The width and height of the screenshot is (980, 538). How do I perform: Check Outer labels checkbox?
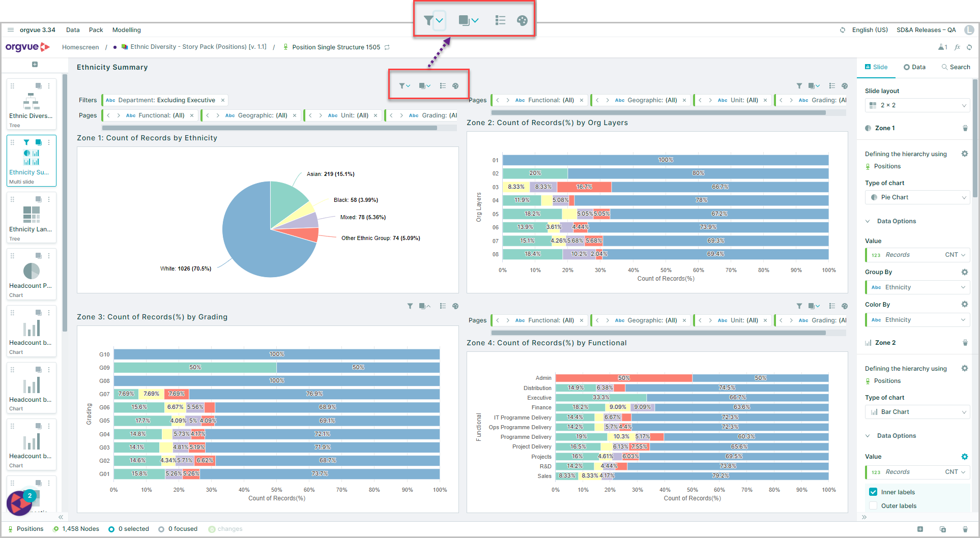tap(873, 505)
